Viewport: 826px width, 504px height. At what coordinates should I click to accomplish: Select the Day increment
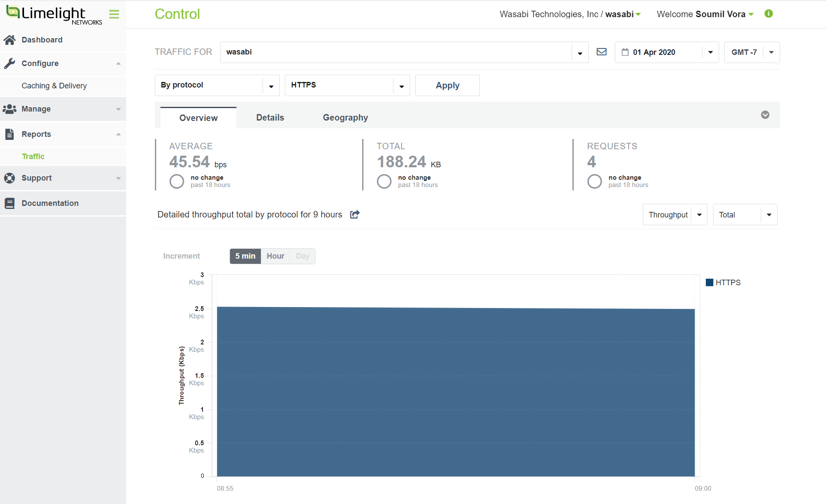303,256
